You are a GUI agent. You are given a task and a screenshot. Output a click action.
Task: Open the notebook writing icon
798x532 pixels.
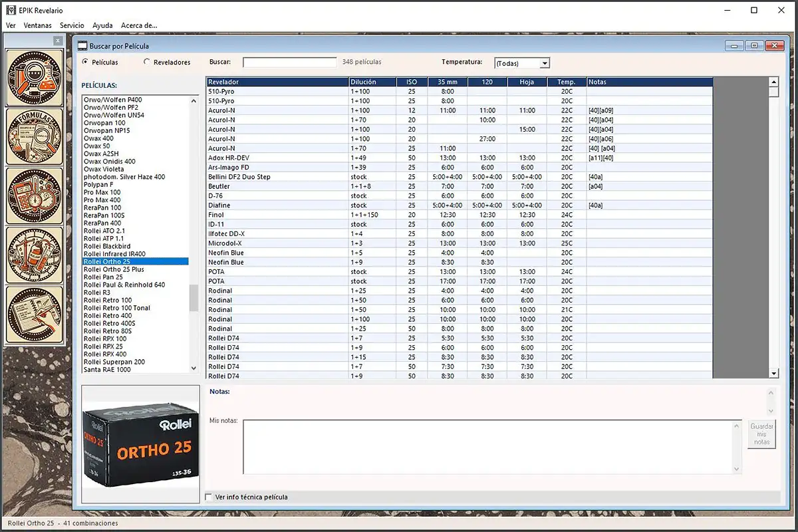(35, 315)
